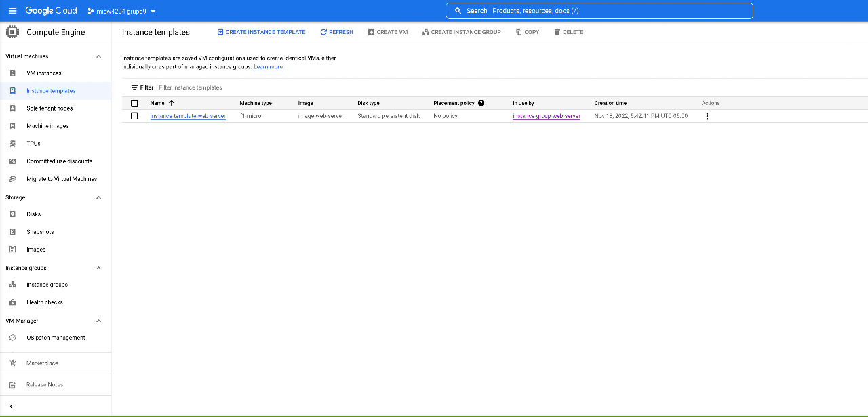Select the select-all templates checkbox
This screenshot has width=868, height=417.
(134, 103)
